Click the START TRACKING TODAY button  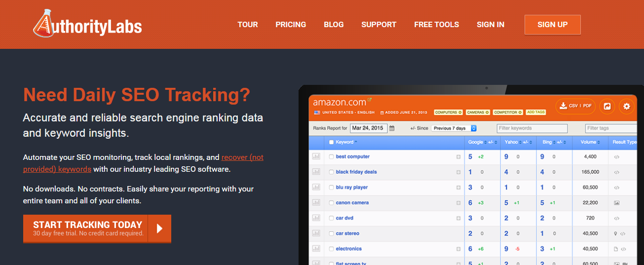[97, 228]
